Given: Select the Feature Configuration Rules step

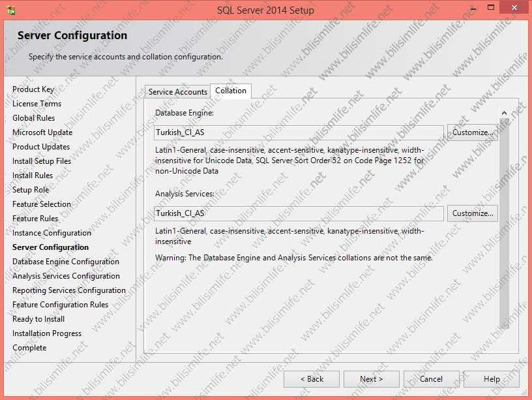Looking at the screenshot, I should 61,305.
